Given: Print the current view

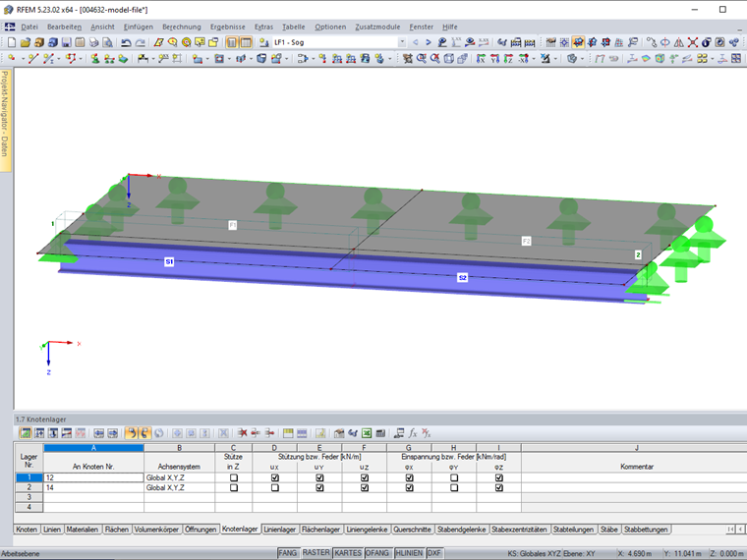Looking at the screenshot, I should 93,42.
